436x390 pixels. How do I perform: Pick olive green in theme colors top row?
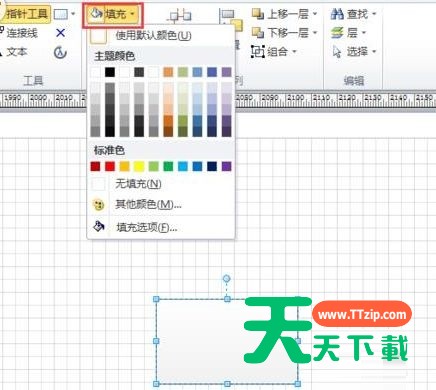coord(183,72)
